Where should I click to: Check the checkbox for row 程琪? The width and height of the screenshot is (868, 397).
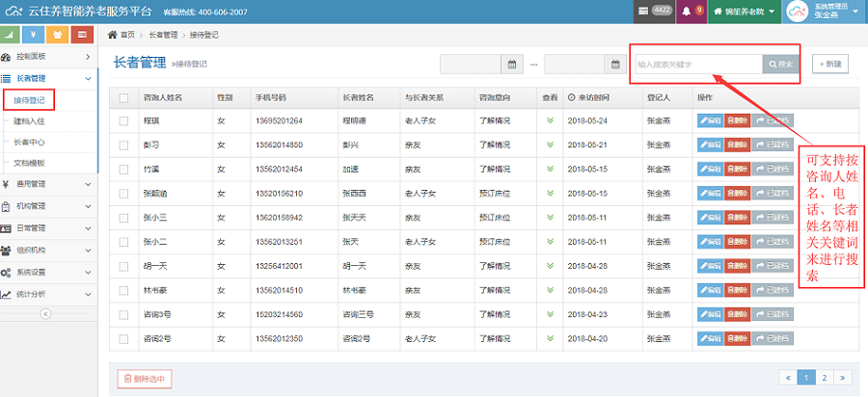pyautogui.click(x=123, y=121)
